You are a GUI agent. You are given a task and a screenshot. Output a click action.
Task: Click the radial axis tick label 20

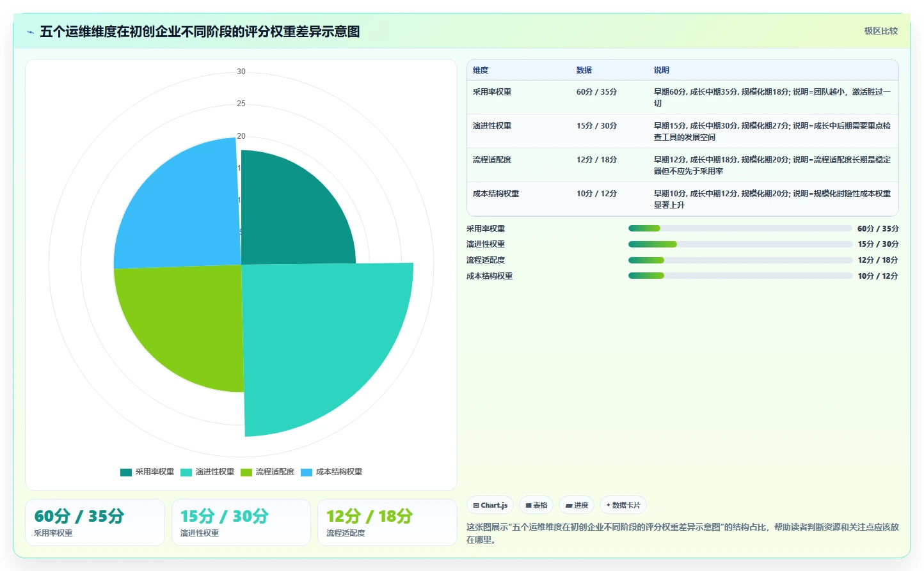pos(241,136)
